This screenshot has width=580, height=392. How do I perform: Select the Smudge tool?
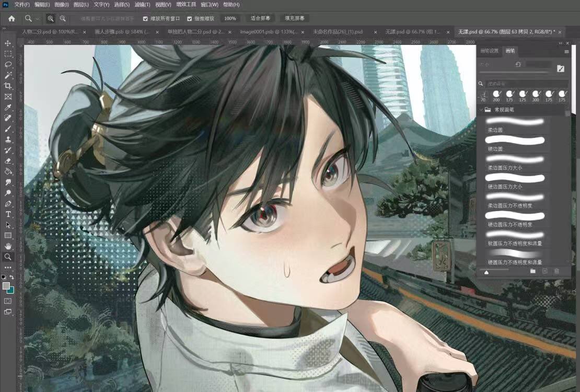pos(8,182)
